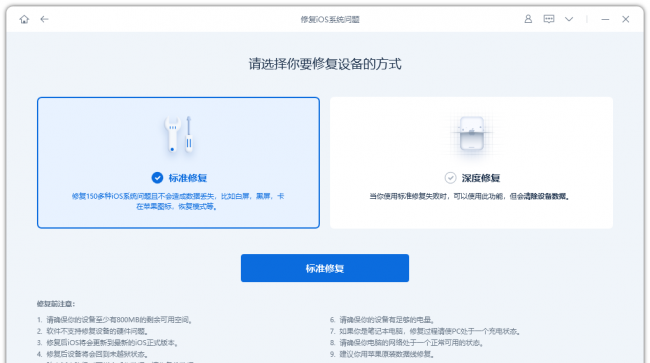
Task: Click the deep repair device icon
Action: (472, 134)
